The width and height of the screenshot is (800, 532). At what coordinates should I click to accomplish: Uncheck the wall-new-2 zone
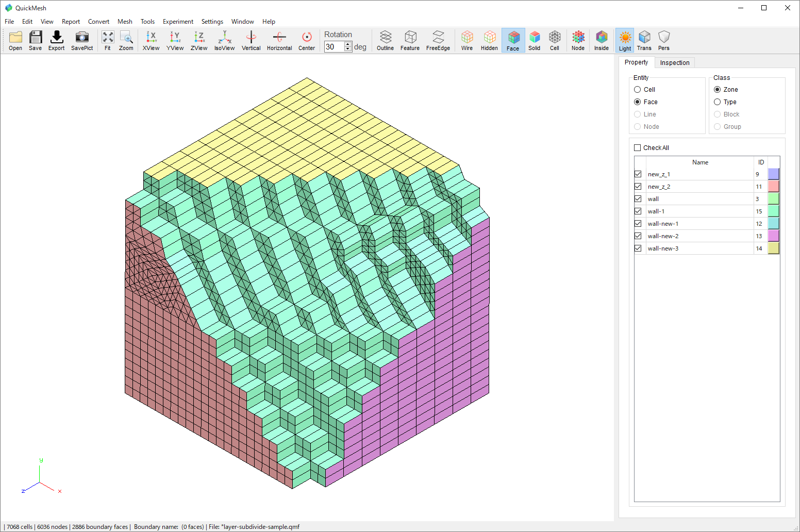pyautogui.click(x=638, y=236)
